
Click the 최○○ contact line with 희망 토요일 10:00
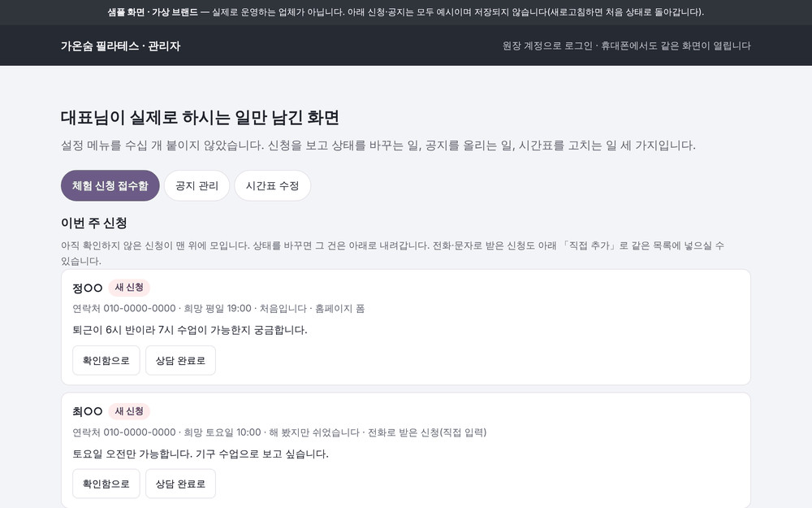(279, 432)
